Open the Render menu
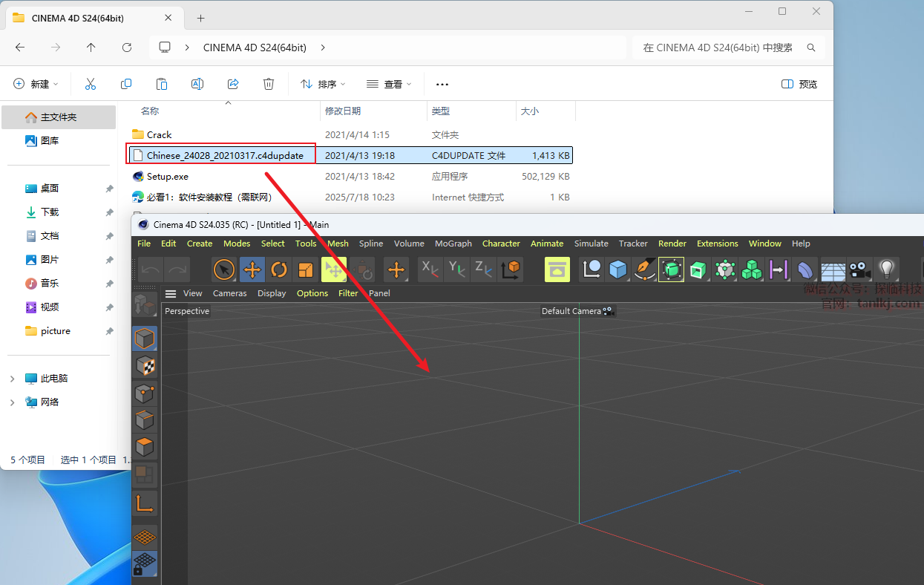This screenshot has width=924, height=585. (x=672, y=244)
